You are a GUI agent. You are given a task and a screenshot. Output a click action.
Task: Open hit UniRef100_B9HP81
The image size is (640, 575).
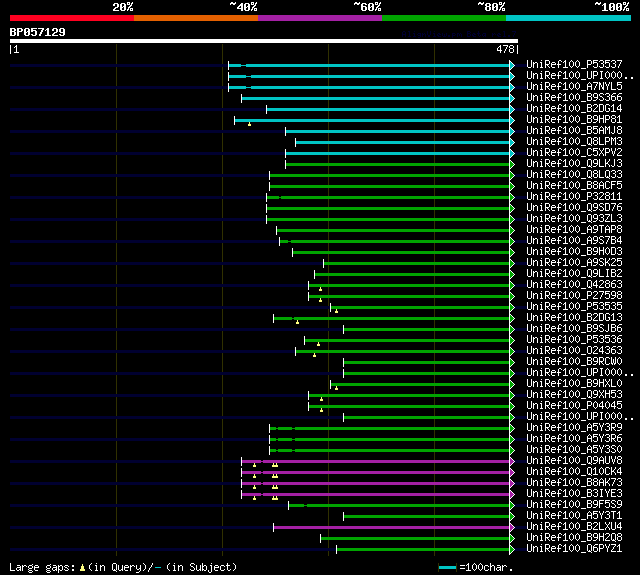(x=574, y=120)
